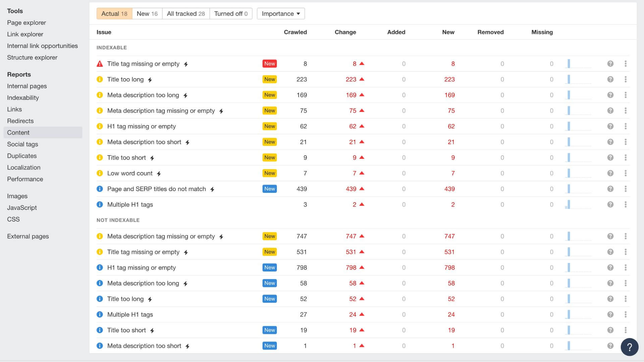Open the floating help chat button

point(629,347)
